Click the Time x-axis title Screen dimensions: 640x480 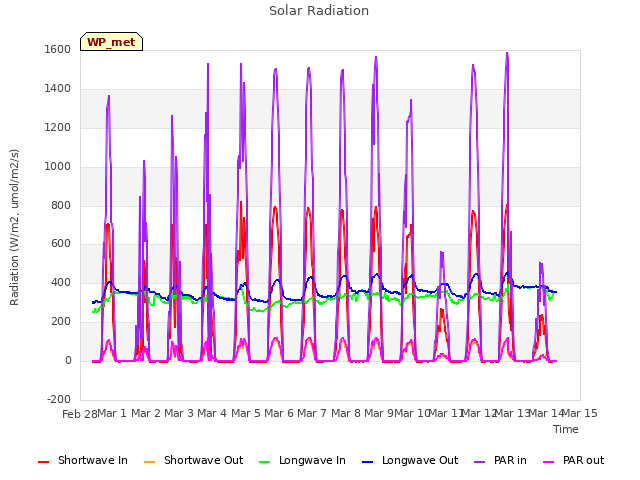point(566,429)
